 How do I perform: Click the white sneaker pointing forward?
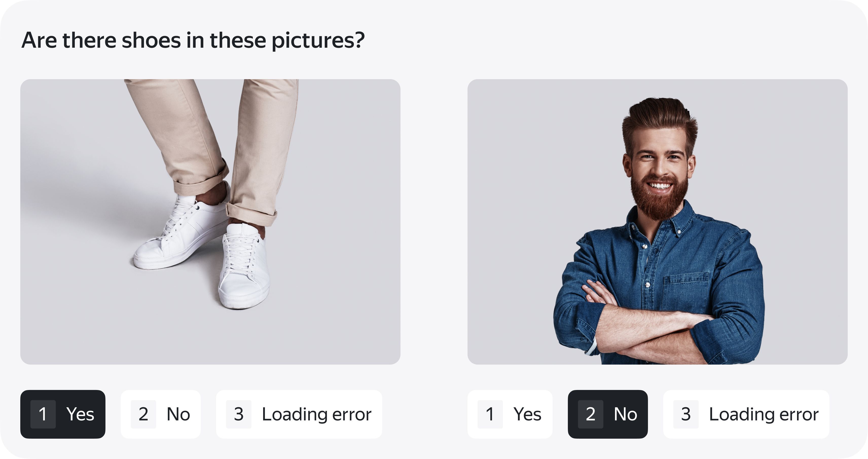244,266
